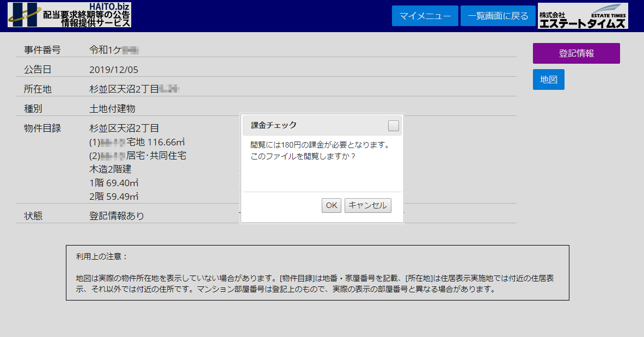Open マイメニュー from the header
Screen dimensions: 644x337
[425, 16]
